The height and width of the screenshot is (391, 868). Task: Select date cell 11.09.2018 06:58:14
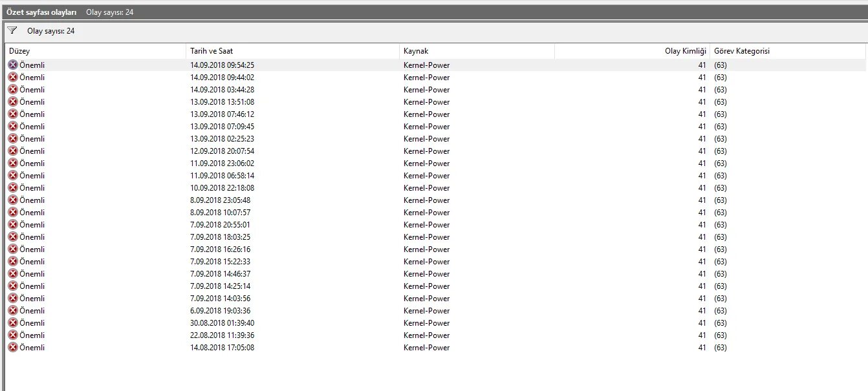click(222, 175)
